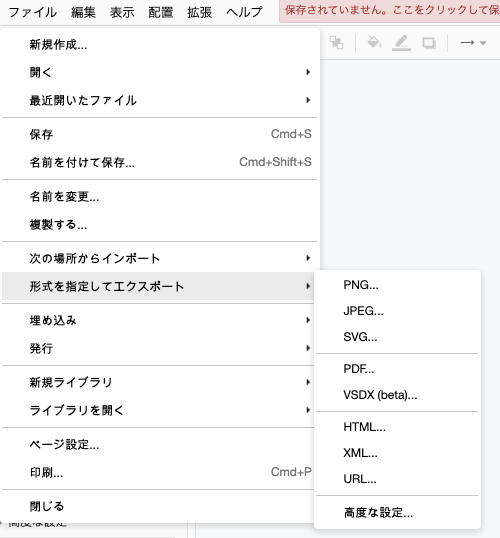This screenshot has height=538, width=500.
Task: Toggle the Shadow icon in toolbar
Action: (x=429, y=43)
